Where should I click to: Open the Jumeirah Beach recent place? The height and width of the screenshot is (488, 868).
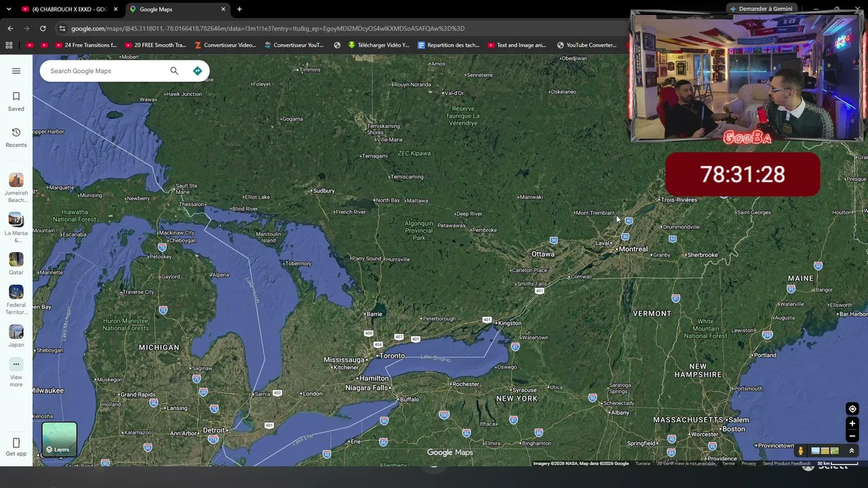16,188
